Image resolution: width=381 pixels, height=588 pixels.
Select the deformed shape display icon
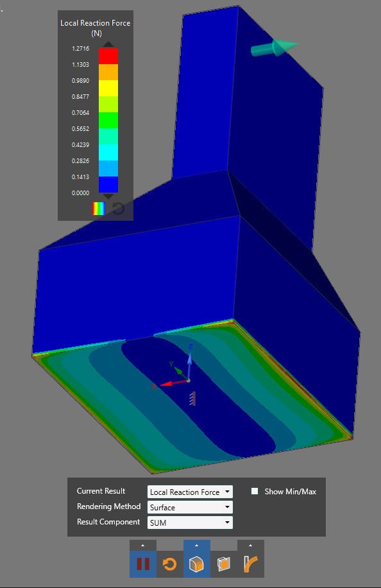251,564
